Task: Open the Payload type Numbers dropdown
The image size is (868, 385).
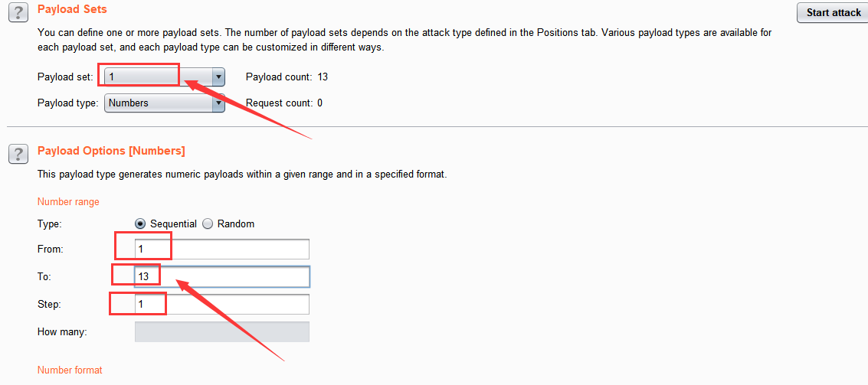Action: coord(165,103)
